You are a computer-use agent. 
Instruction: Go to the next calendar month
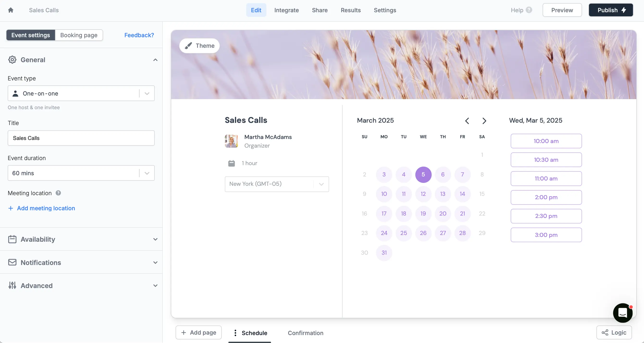click(x=484, y=121)
